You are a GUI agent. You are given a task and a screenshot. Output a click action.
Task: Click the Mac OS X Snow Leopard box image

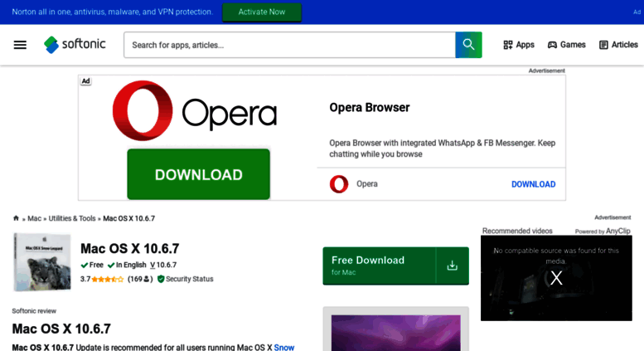[x=41, y=261]
